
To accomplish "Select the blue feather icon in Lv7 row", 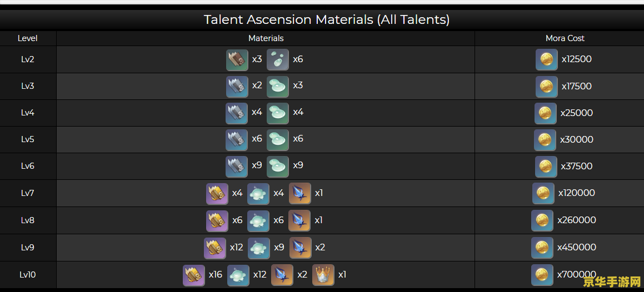I will (300, 194).
